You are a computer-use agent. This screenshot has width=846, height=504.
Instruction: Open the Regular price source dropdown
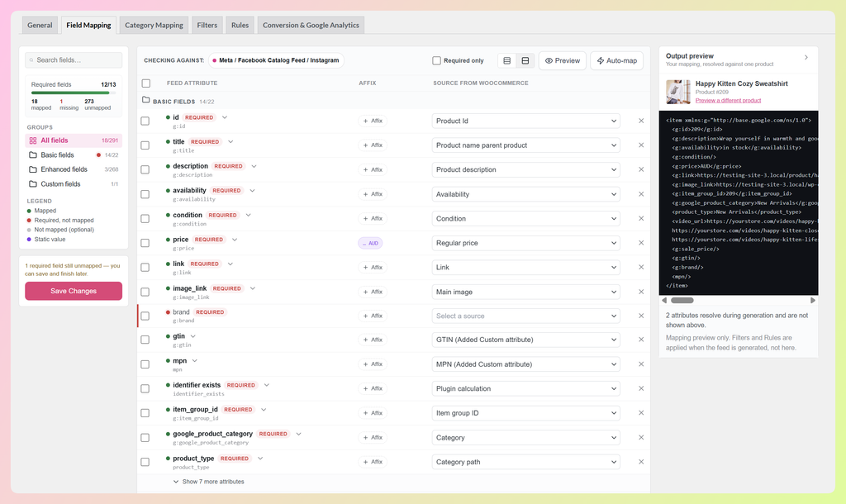click(525, 243)
